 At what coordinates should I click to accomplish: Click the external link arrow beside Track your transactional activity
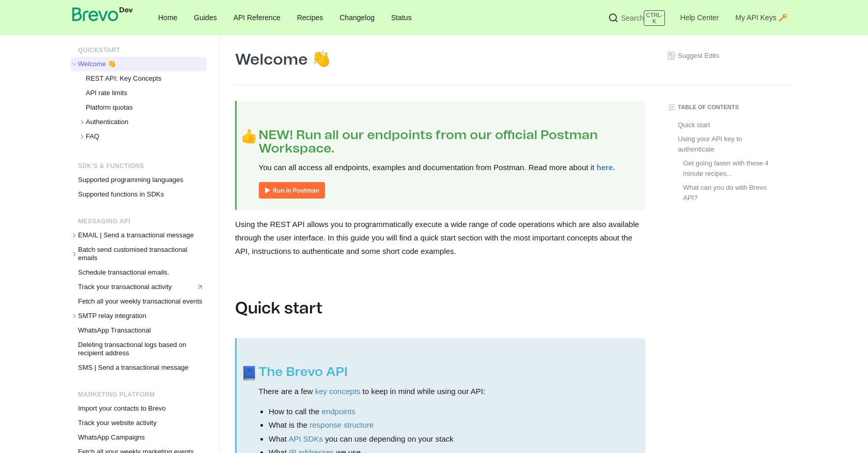pos(200,287)
